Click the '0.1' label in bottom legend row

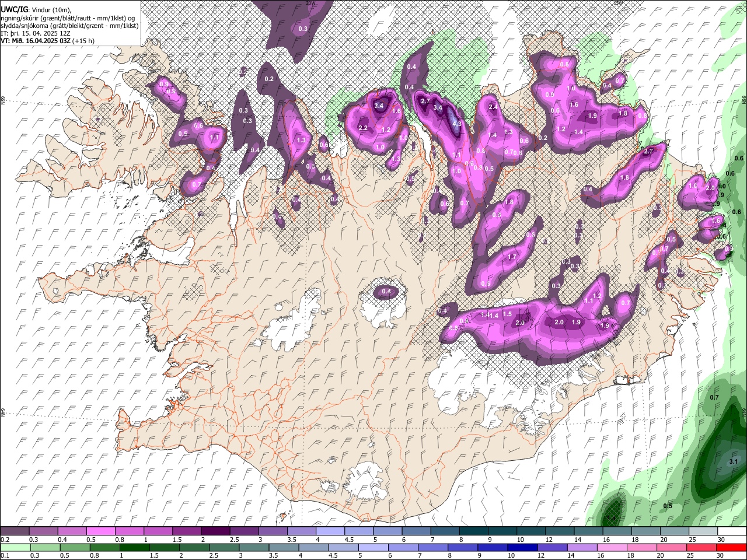point(4,555)
